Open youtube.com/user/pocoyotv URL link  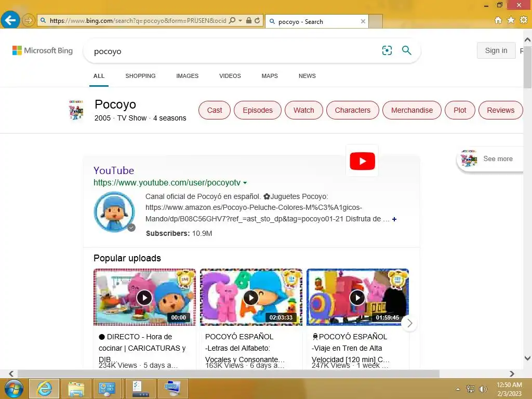click(167, 182)
